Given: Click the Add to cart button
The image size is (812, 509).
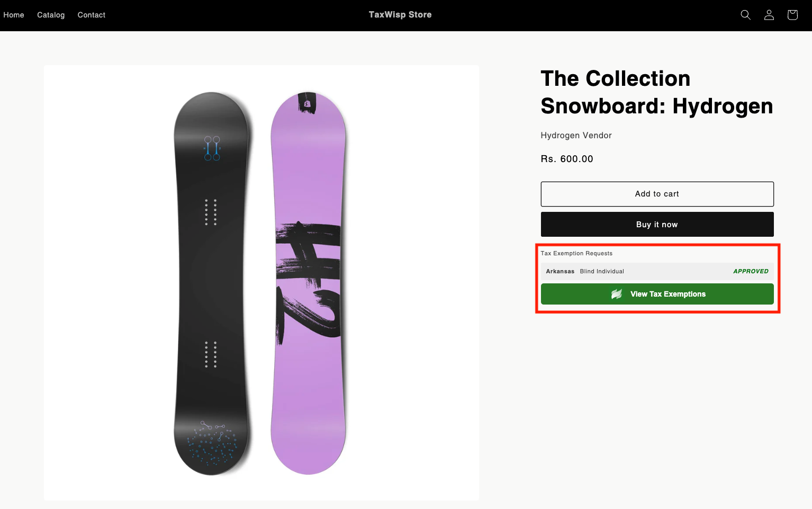Looking at the screenshot, I should [x=657, y=194].
